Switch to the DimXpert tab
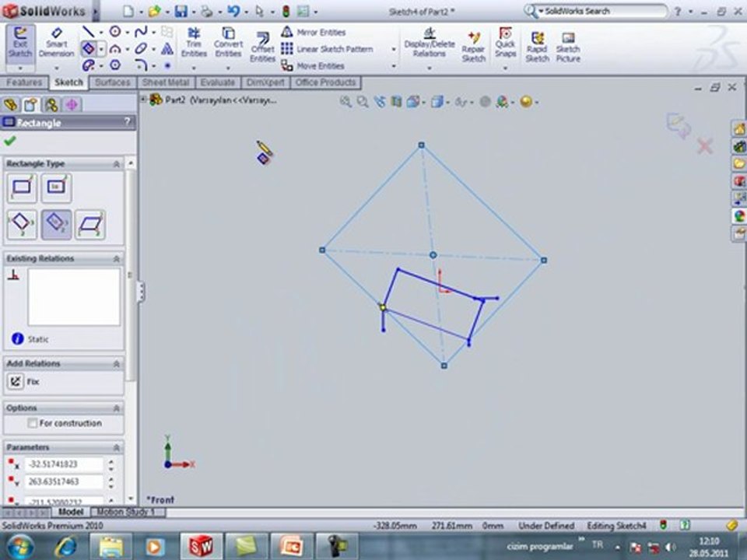The width and height of the screenshot is (747, 560). click(265, 82)
